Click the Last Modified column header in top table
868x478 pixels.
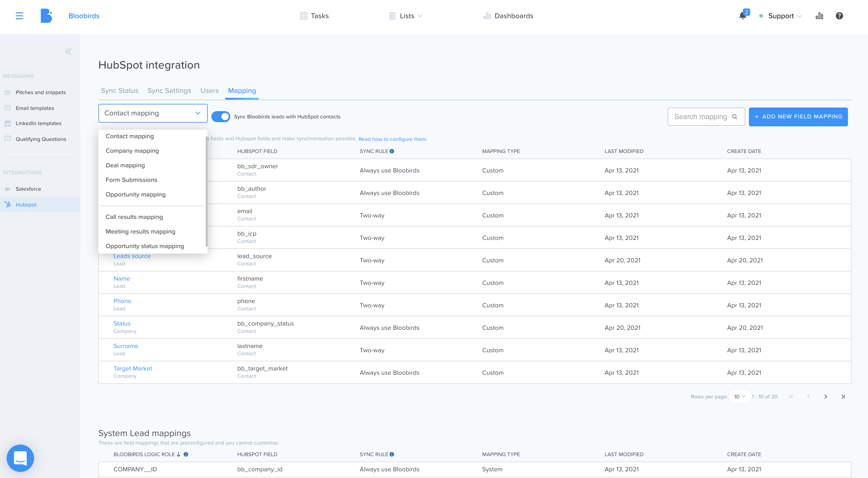(624, 151)
